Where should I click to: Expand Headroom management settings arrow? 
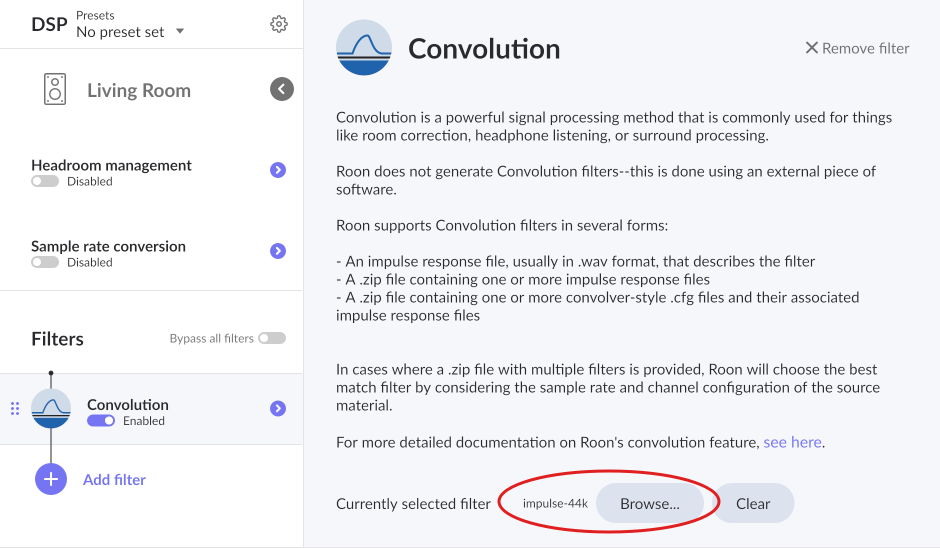tap(278, 170)
